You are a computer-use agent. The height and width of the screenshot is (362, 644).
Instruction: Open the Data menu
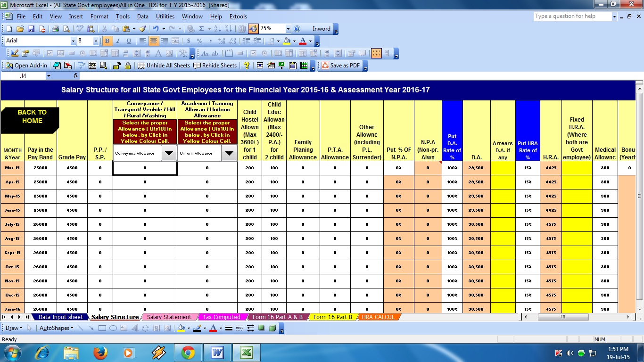tap(142, 16)
